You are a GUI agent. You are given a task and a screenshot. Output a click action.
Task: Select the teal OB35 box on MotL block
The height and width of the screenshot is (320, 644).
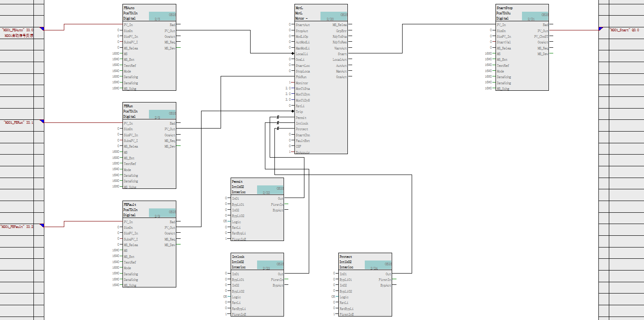click(334, 16)
